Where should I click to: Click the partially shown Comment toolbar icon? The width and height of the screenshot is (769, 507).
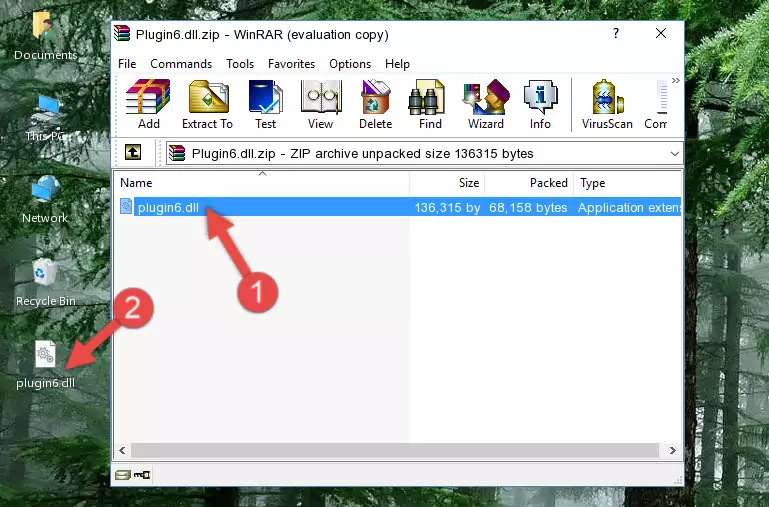(656, 104)
